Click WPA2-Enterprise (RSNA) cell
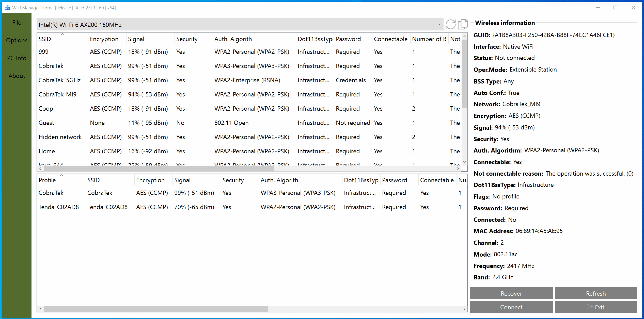The image size is (644, 319). click(x=247, y=80)
